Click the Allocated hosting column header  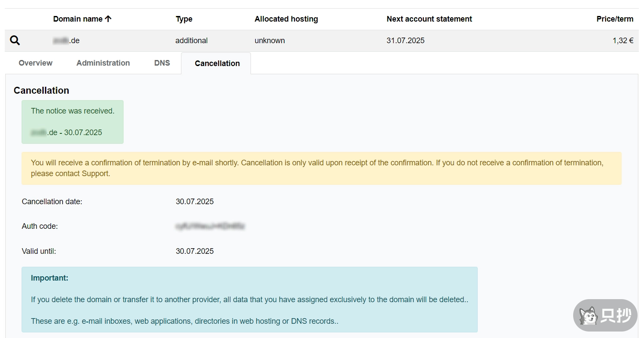[286, 19]
